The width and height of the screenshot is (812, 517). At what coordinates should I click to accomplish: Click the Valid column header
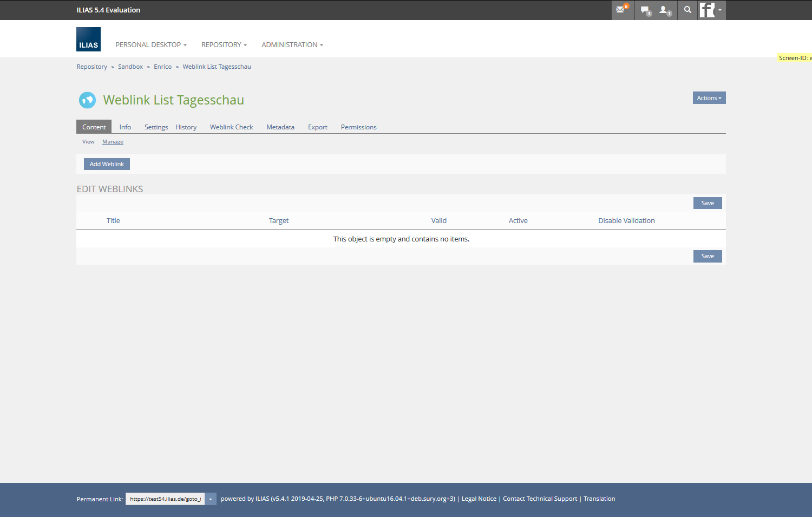[439, 220]
